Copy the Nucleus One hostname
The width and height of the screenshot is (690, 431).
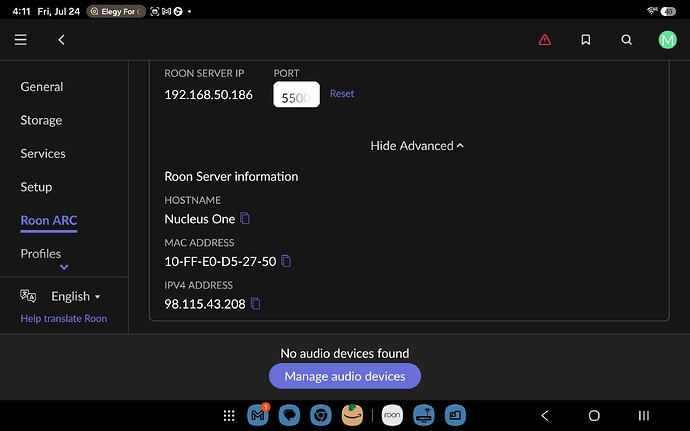coord(245,218)
